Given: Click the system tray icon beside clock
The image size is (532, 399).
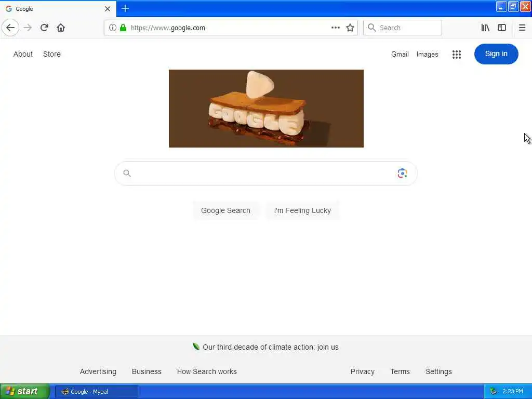Looking at the screenshot, I should click(494, 392).
